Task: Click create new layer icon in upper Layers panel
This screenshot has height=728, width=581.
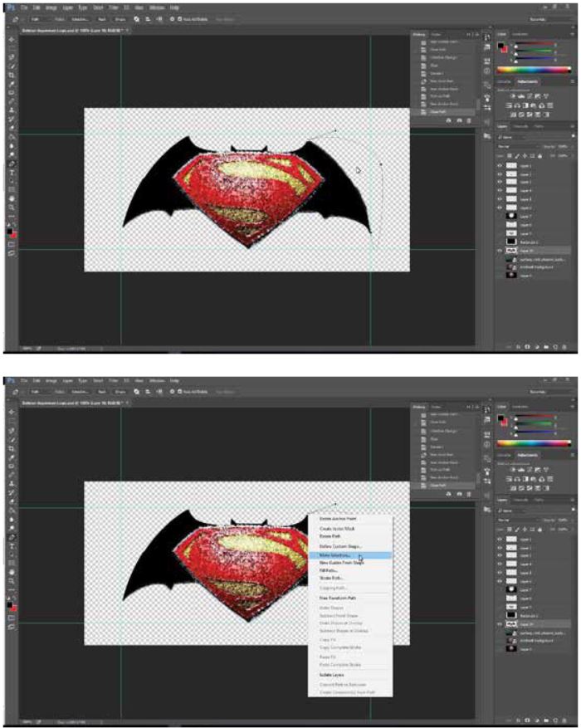Action: pyautogui.click(x=555, y=347)
